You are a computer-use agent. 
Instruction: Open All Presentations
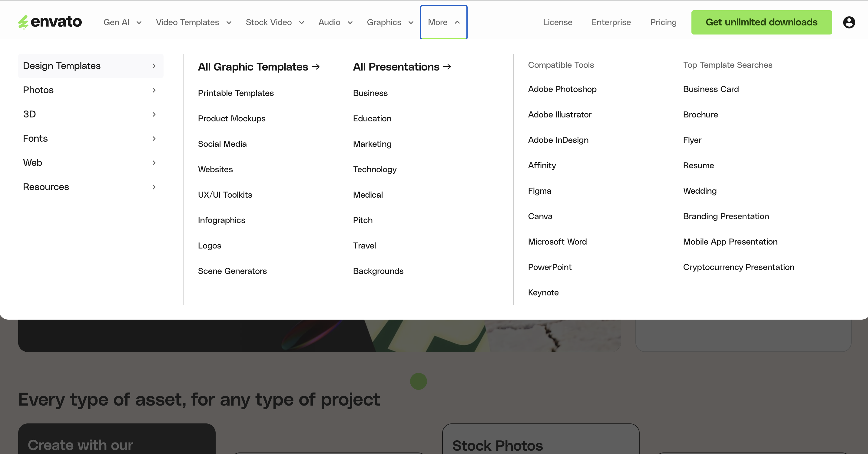[x=402, y=67]
